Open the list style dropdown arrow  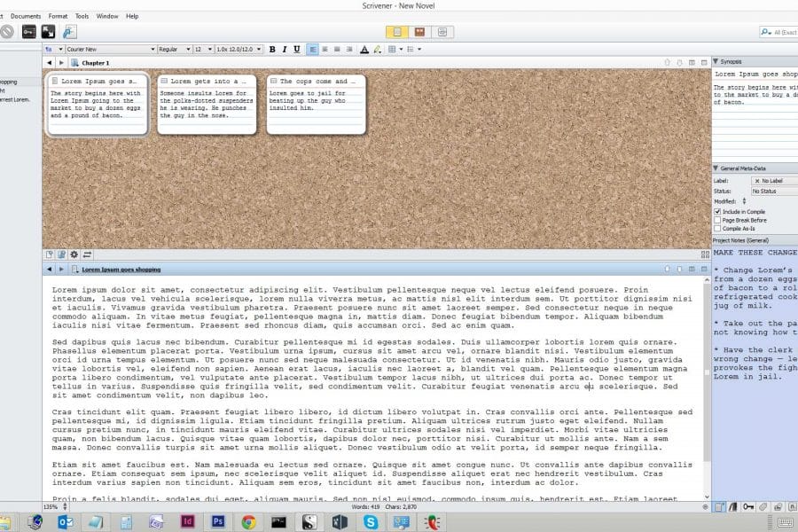pos(419,50)
